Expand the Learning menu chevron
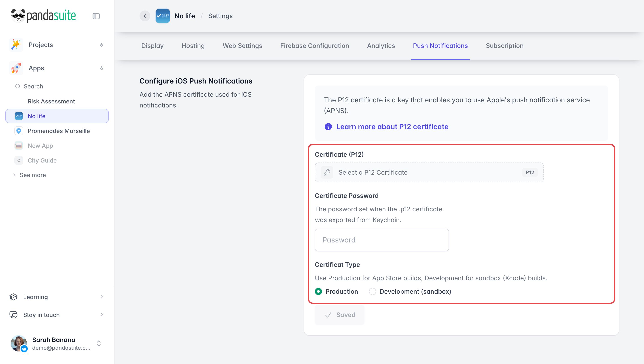644x364 pixels. click(102, 297)
